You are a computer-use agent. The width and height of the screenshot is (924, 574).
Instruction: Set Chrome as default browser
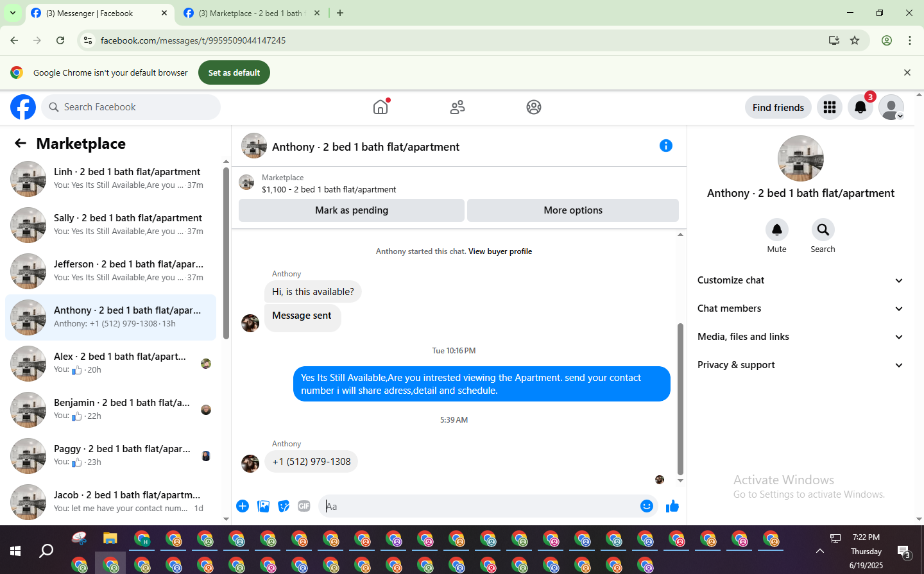234,72
